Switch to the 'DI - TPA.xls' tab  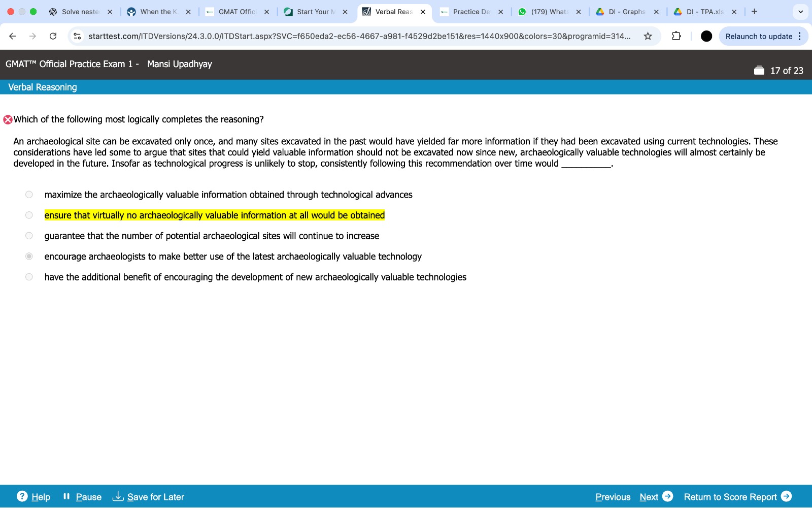tap(704, 12)
